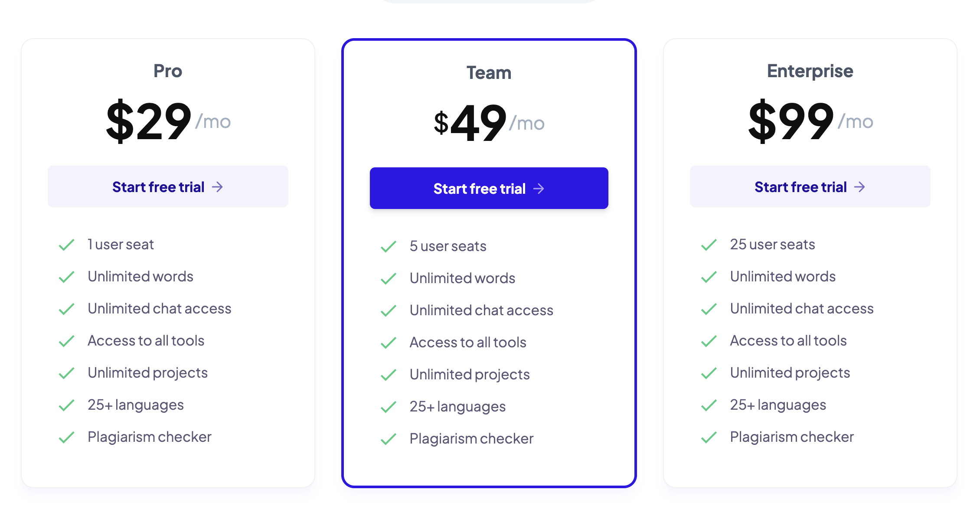This screenshot has width=980, height=509.
Task: Click the checkmark beside '5 user seats'
Action: [389, 247]
